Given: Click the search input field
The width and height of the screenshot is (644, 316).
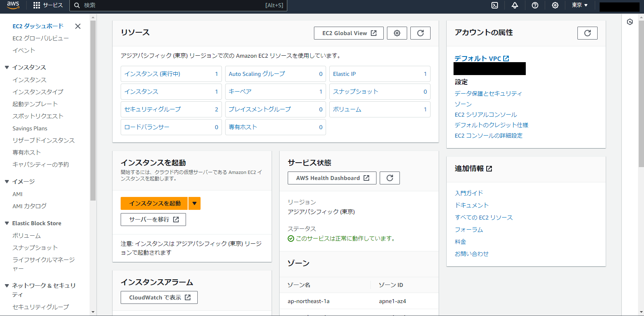Looking at the screenshot, I should (x=178, y=5).
